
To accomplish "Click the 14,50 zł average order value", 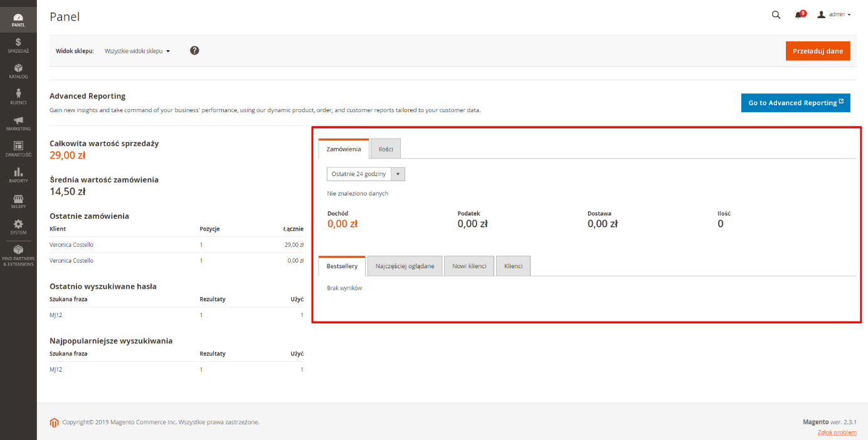I will (x=67, y=191).
